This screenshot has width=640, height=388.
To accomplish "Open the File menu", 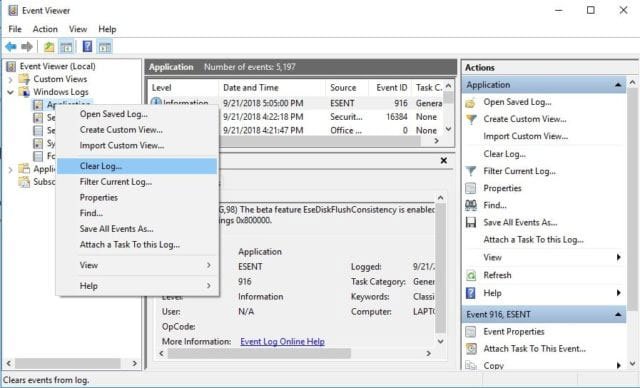I will click(15, 29).
